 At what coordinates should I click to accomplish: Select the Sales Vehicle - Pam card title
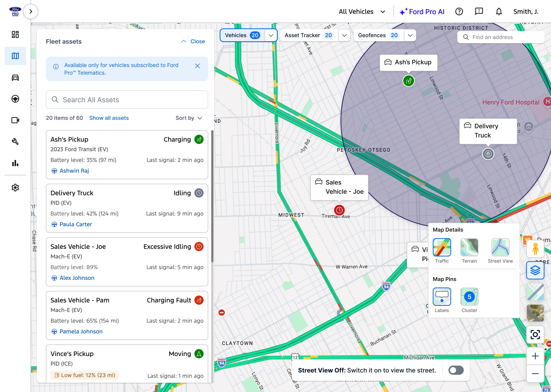80,300
